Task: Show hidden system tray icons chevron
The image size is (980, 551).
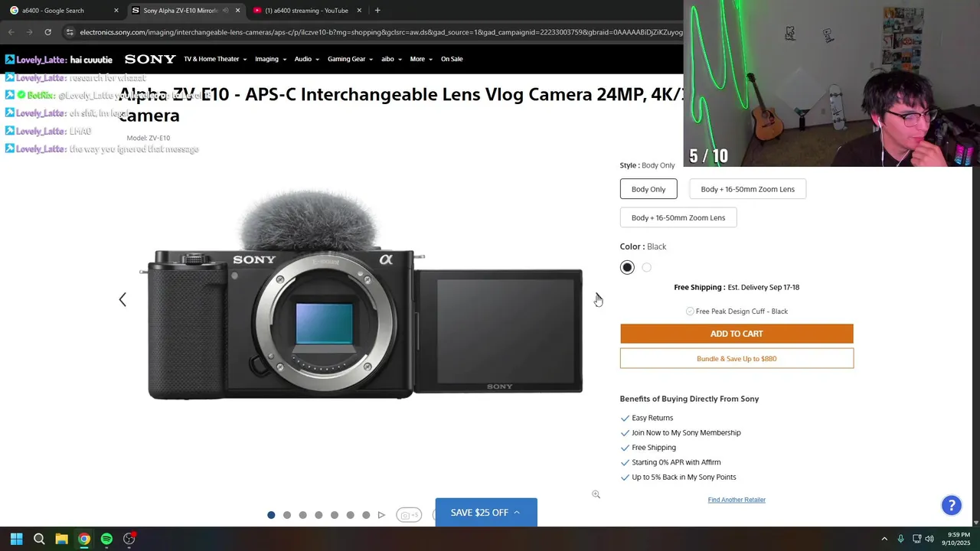Action: tap(884, 539)
